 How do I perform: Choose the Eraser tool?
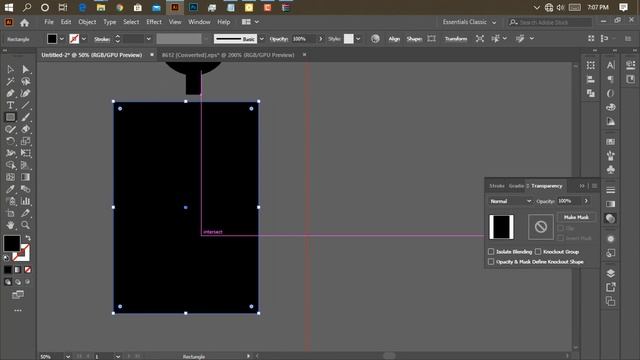click(25, 129)
